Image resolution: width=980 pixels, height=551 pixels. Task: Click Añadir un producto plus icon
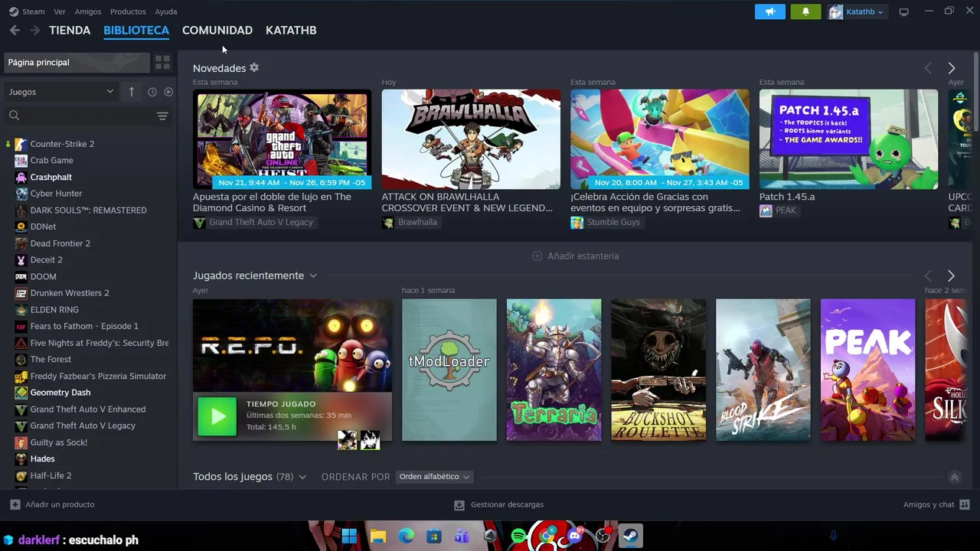[x=15, y=504]
